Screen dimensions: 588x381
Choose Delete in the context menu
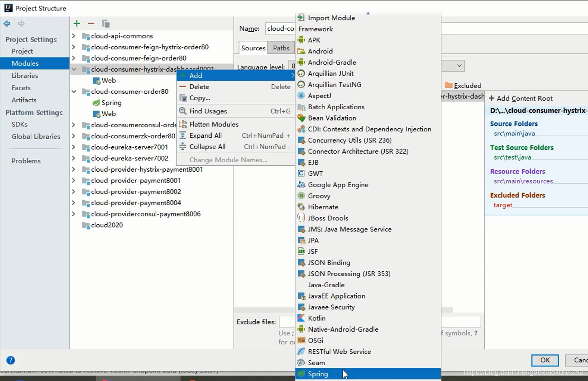(x=235, y=87)
